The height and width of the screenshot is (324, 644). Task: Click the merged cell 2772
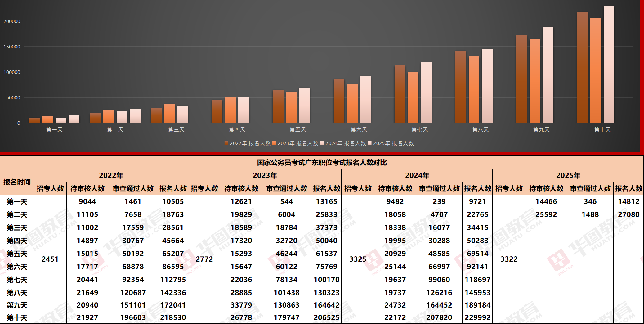(204, 259)
